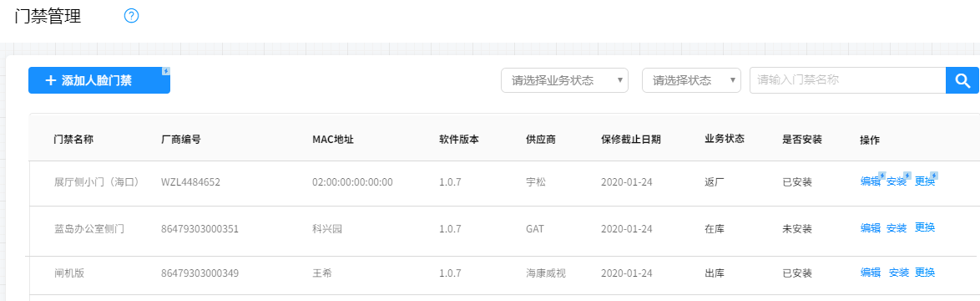Image resolution: width=980 pixels, height=301 pixels.
Task: Open the 请选择业务状态 dropdown
Action: [564, 80]
